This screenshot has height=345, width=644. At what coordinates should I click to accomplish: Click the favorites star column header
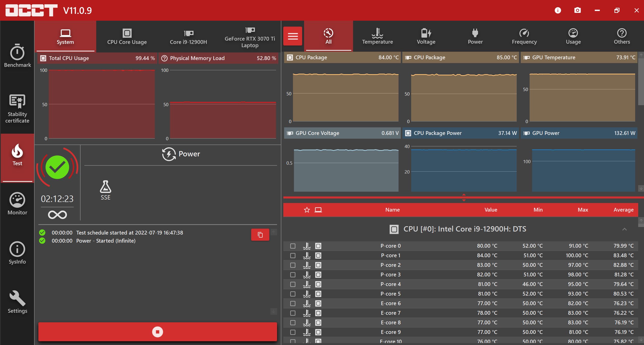click(x=307, y=210)
